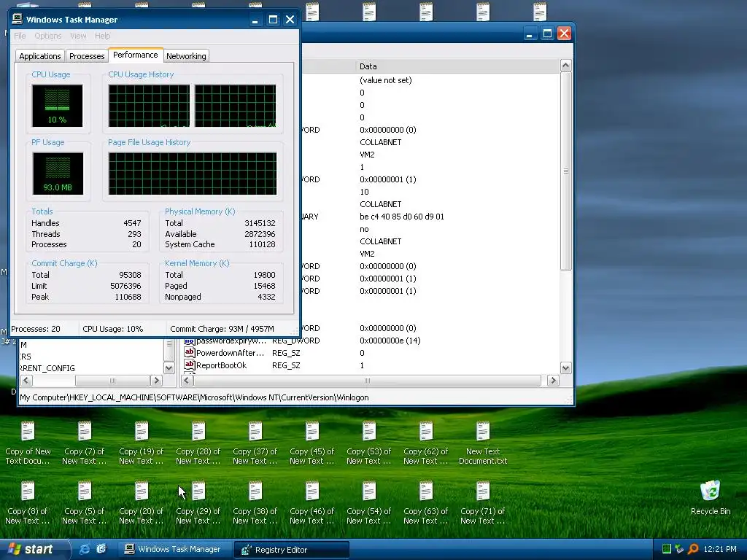Open the Options menu in Task Manager
The image size is (747, 560).
coord(47,36)
